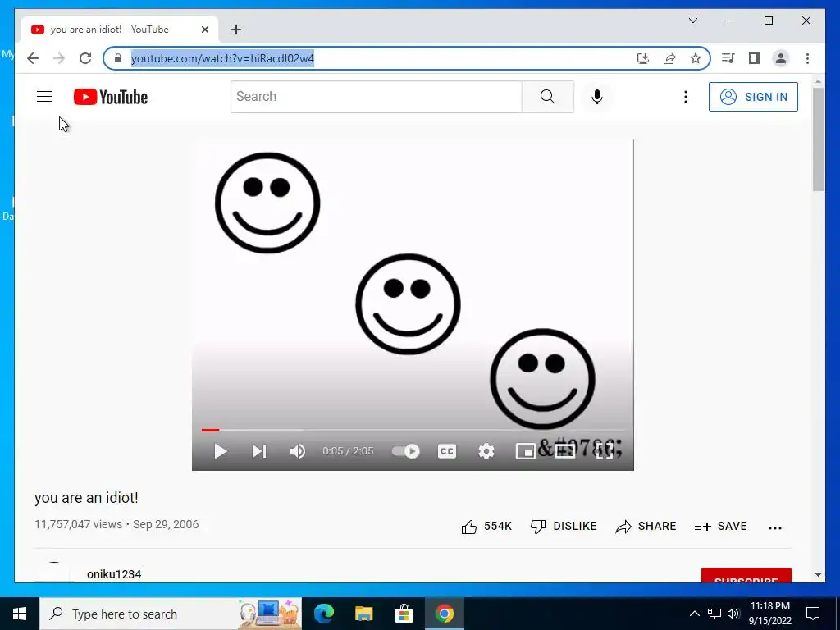This screenshot has height=630, width=840.
Task: Click the '11,757,047 views' text
Action: point(78,524)
